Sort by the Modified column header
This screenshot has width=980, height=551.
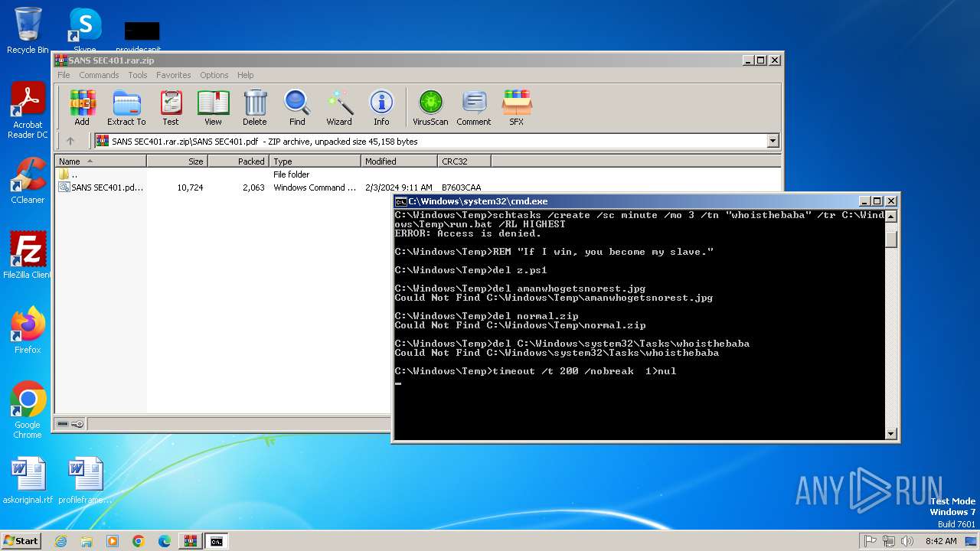[x=399, y=161]
